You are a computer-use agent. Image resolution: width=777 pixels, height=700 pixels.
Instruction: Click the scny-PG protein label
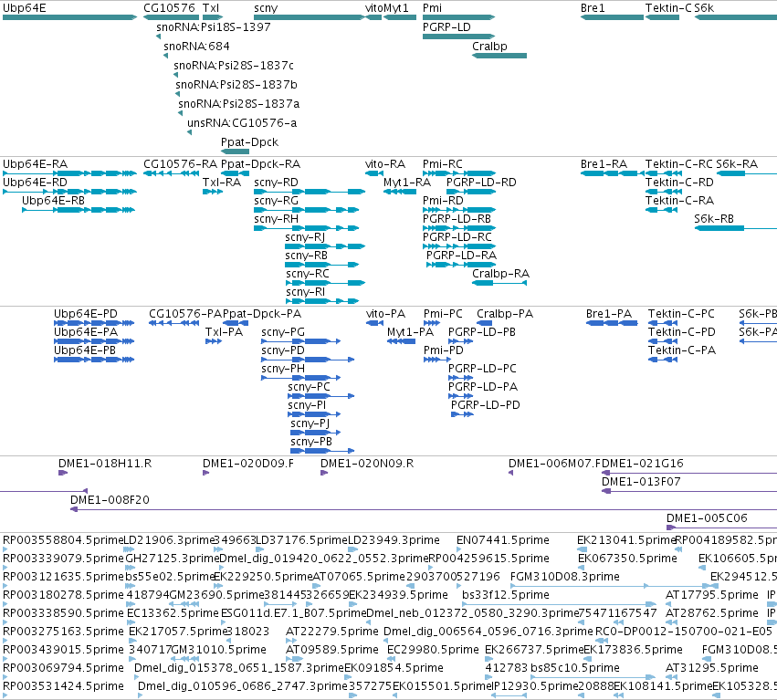coord(283,332)
